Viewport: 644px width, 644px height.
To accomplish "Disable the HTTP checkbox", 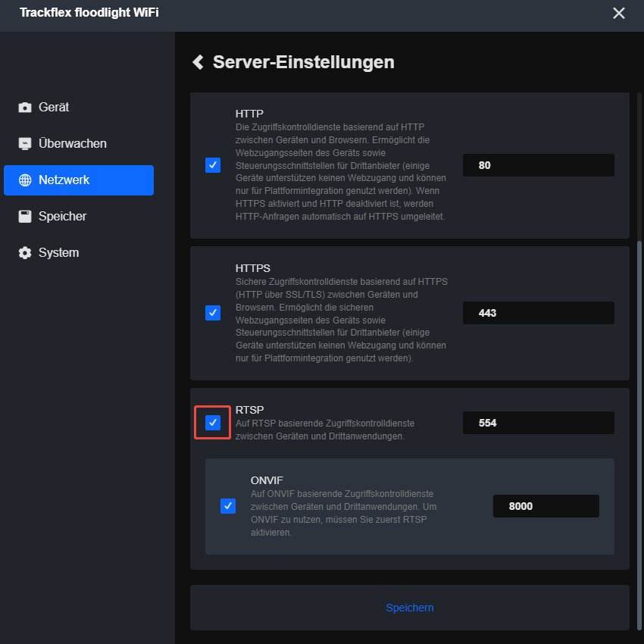I will [x=213, y=165].
